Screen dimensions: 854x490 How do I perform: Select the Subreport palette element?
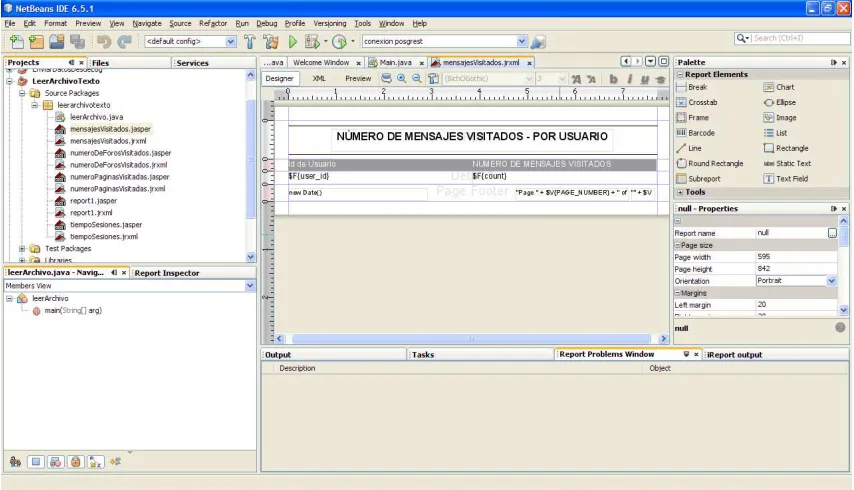point(698,179)
